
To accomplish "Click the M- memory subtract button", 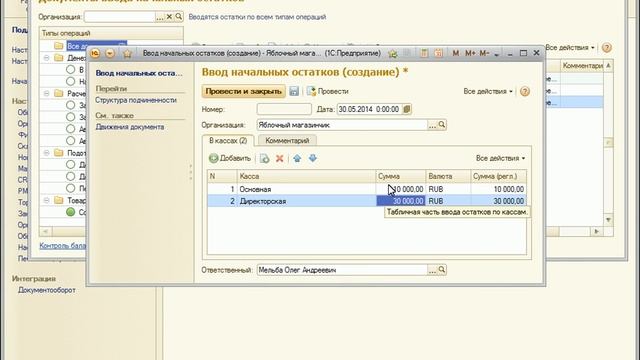I will point(484,53).
